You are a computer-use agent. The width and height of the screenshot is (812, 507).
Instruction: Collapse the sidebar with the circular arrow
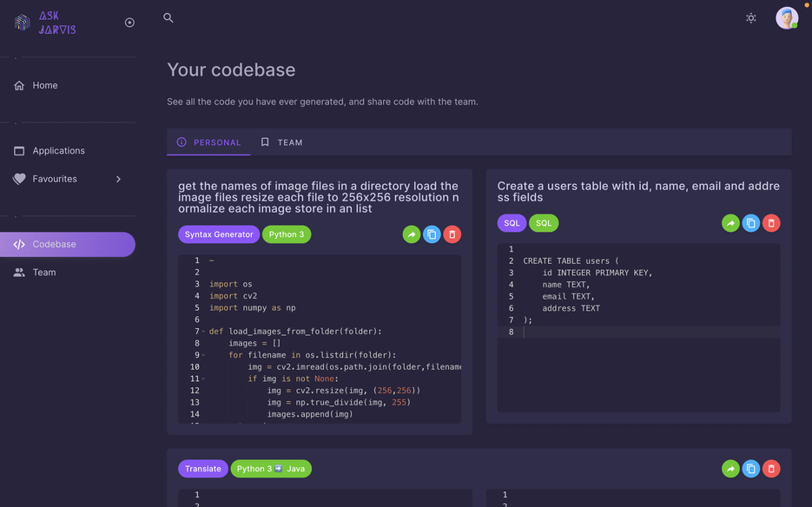tap(129, 22)
